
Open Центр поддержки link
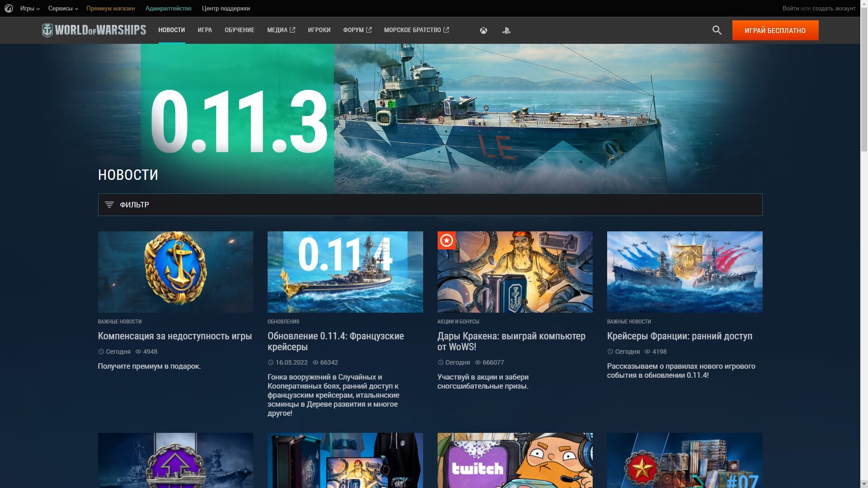[226, 8]
